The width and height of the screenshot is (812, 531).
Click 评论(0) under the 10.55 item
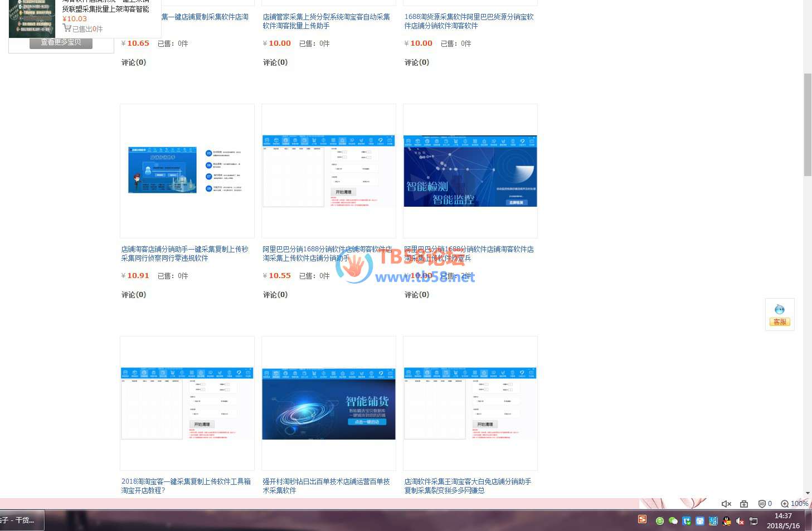[275, 295]
